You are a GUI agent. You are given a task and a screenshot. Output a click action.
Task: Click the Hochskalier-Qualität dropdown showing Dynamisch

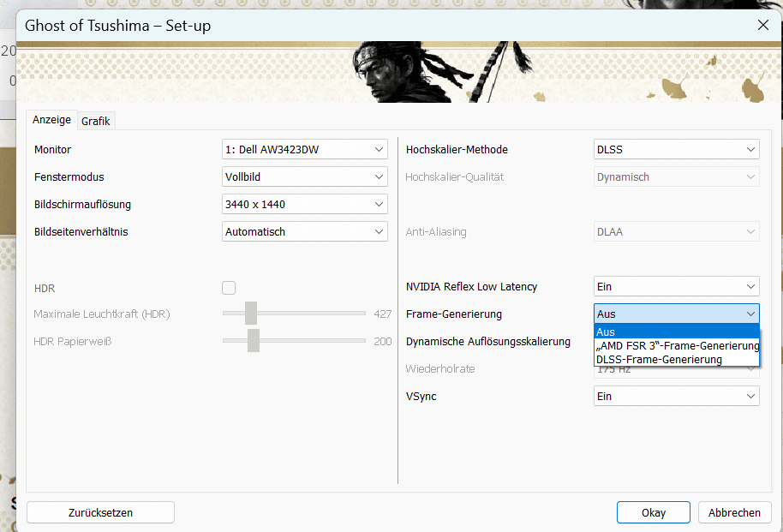point(677,176)
